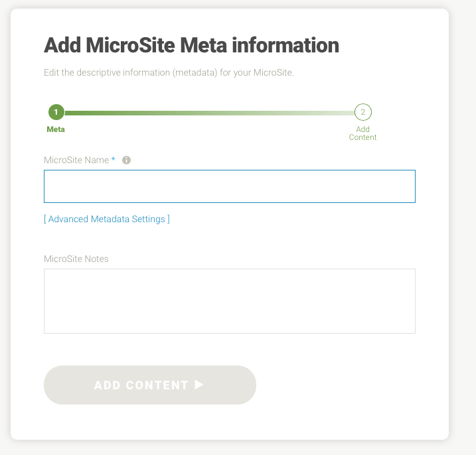476x455 pixels.
Task: Select the step 1 circle icon
Action: click(x=56, y=112)
